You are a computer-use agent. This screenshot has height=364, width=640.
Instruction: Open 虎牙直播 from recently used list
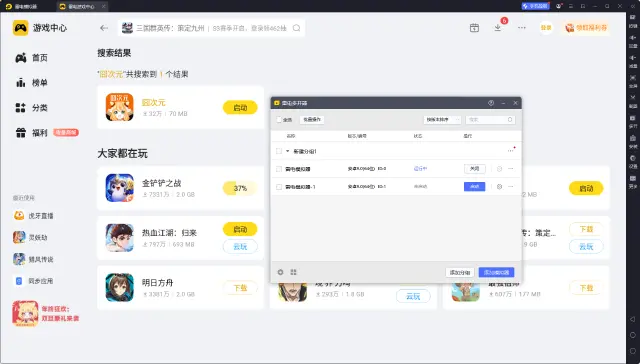pyautogui.click(x=33, y=215)
